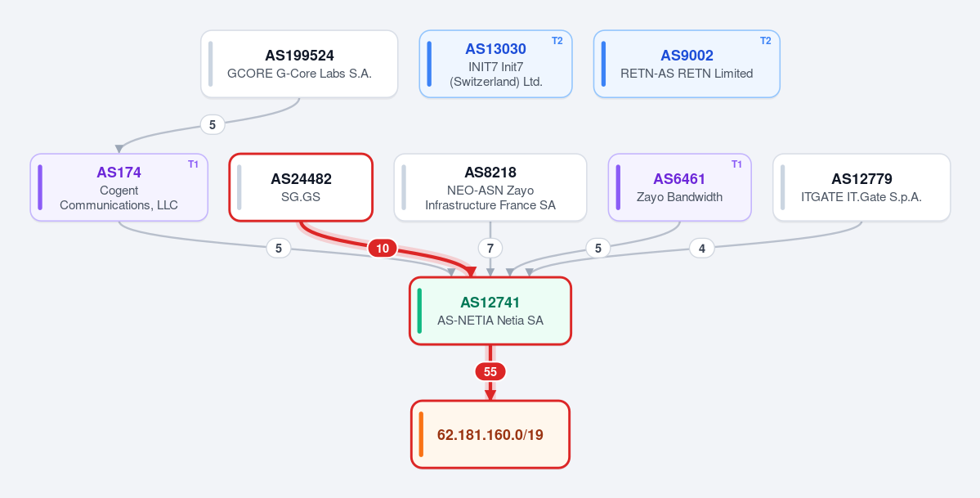Click the red edge label 10
Image resolution: width=980 pixels, height=498 pixels.
[383, 249]
